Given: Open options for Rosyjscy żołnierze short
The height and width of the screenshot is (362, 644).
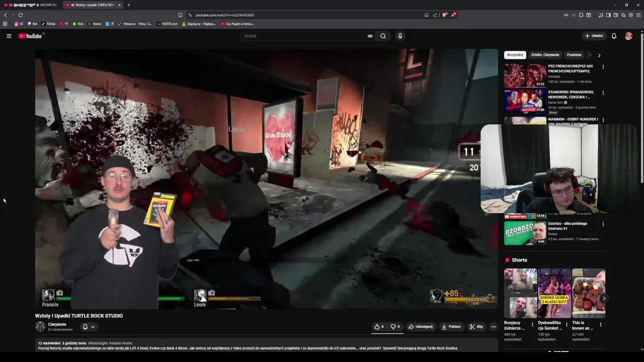Looking at the screenshot, I should tap(532, 325).
